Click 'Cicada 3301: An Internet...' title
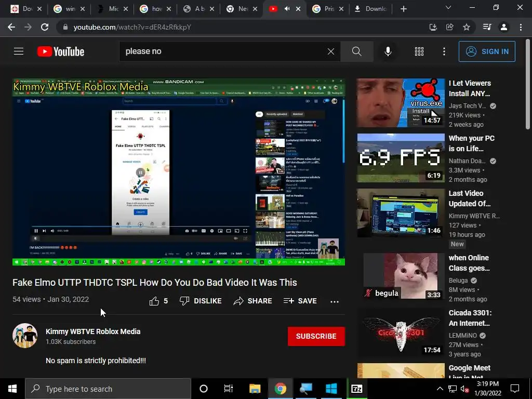Viewport: 532px width, 399px height. click(x=470, y=318)
